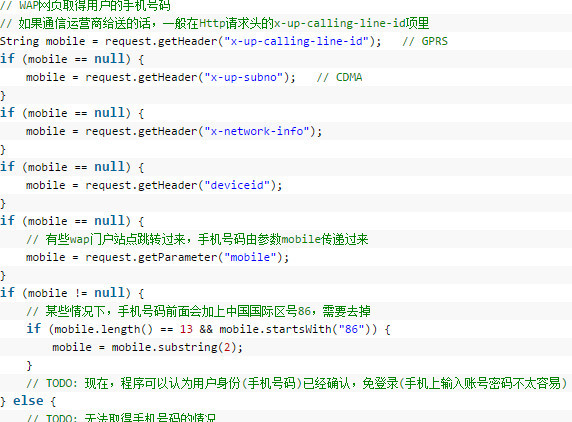
Task: Click the comment starting "// 有些wap门户站点跳转过来"
Action: tap(197, 239)
